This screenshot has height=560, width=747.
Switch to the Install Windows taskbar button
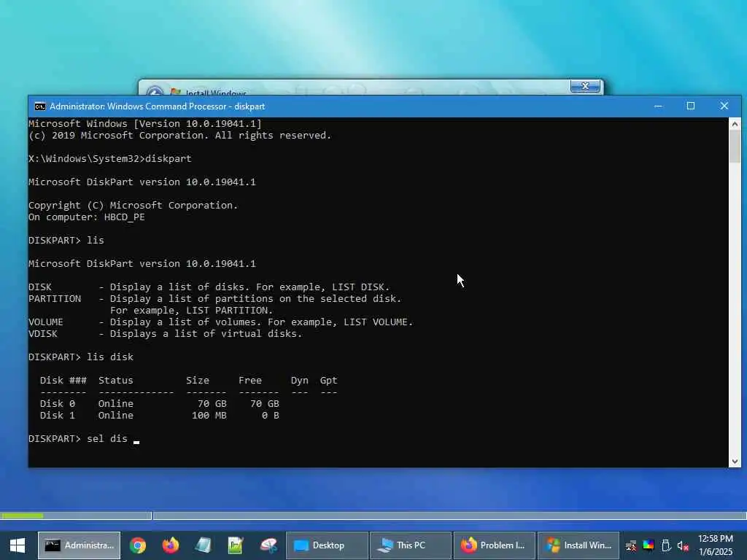578,545
